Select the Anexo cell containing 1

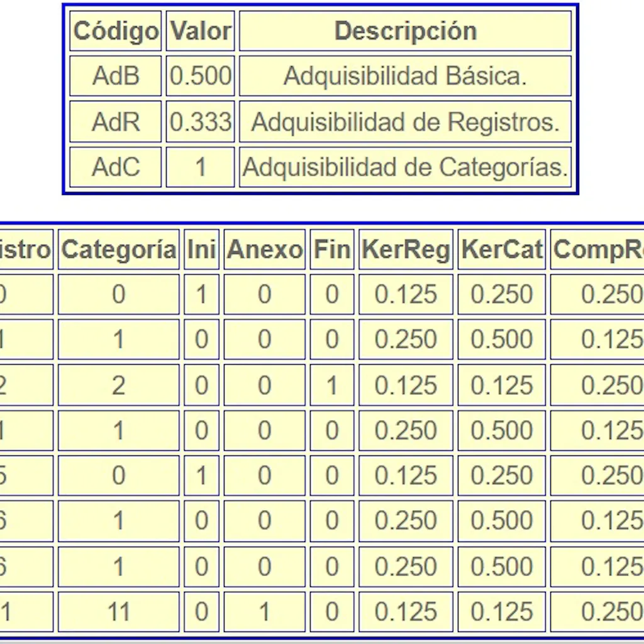(265, 612)
